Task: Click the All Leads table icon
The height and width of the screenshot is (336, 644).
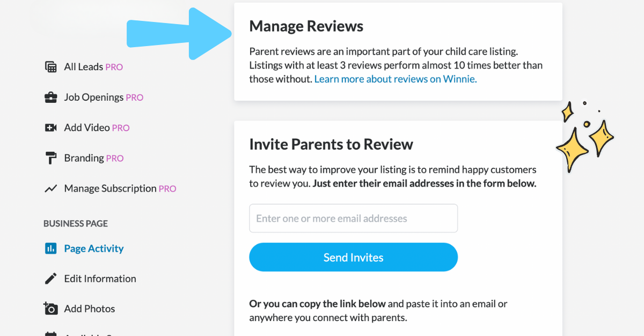Action: pyautogui.click(x=51, y=67)
